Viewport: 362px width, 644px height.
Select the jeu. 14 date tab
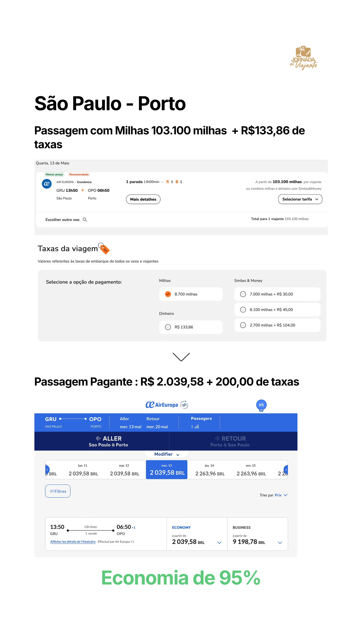pos(210,470)
